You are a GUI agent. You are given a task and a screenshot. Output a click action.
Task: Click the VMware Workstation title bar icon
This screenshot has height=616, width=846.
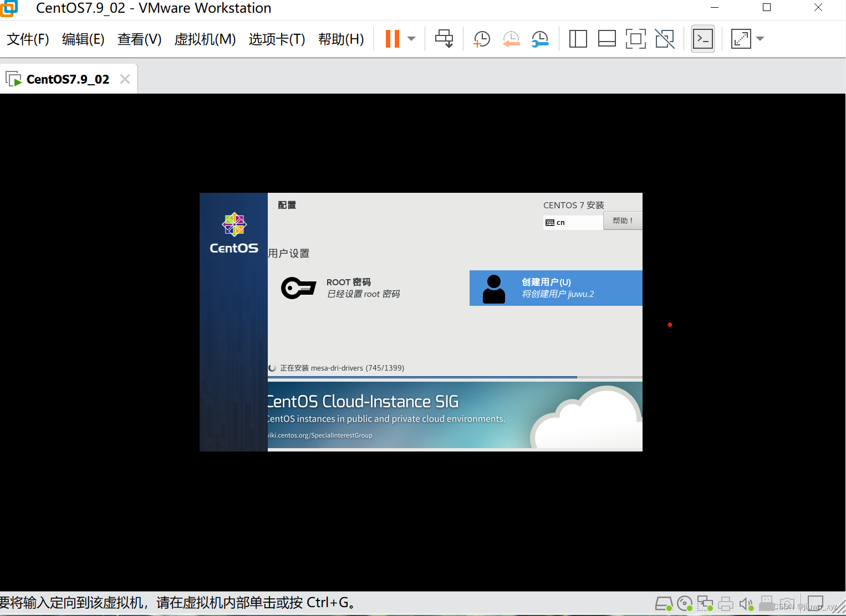[x=9, y=8]
